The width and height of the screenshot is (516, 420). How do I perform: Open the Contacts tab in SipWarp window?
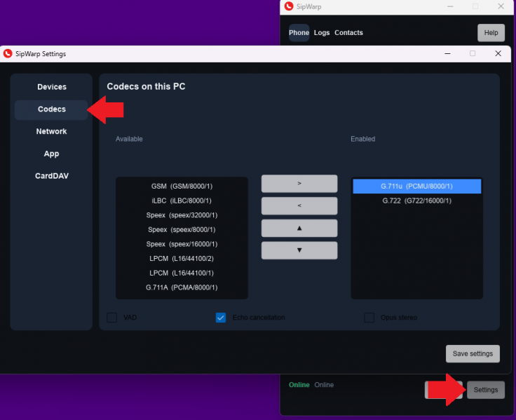coord(348,32)
